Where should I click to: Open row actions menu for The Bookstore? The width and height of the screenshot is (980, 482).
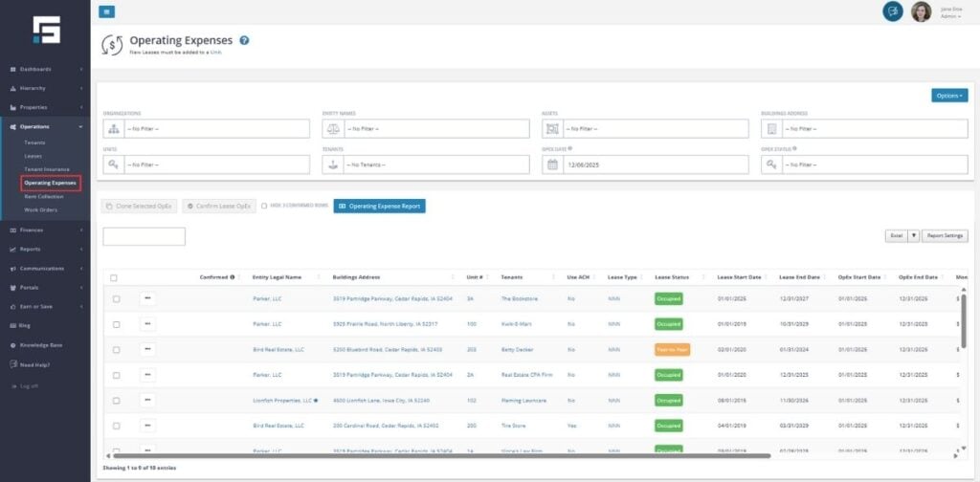pos(147,298)
